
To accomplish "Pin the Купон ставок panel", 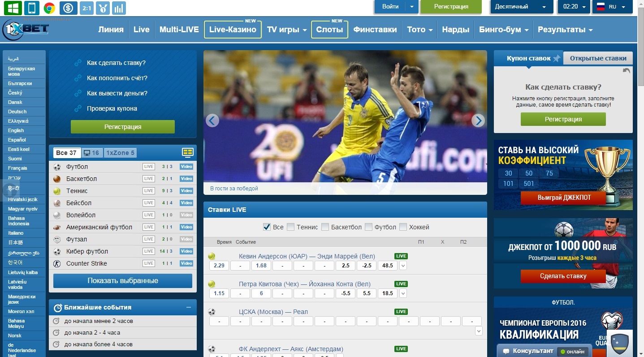I will click(557, 58).
